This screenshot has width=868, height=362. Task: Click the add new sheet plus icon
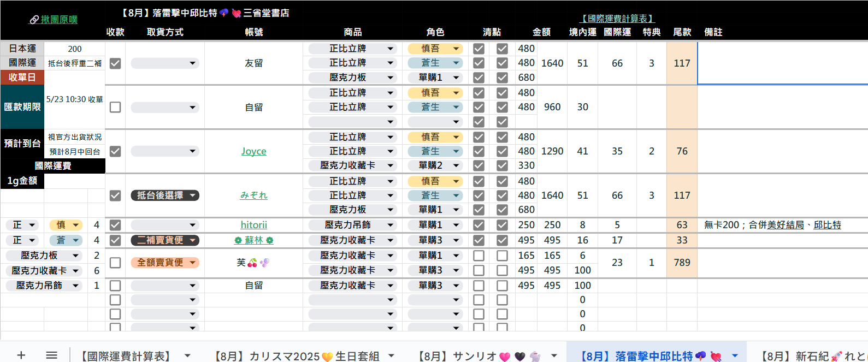click(x=21, y=355)
